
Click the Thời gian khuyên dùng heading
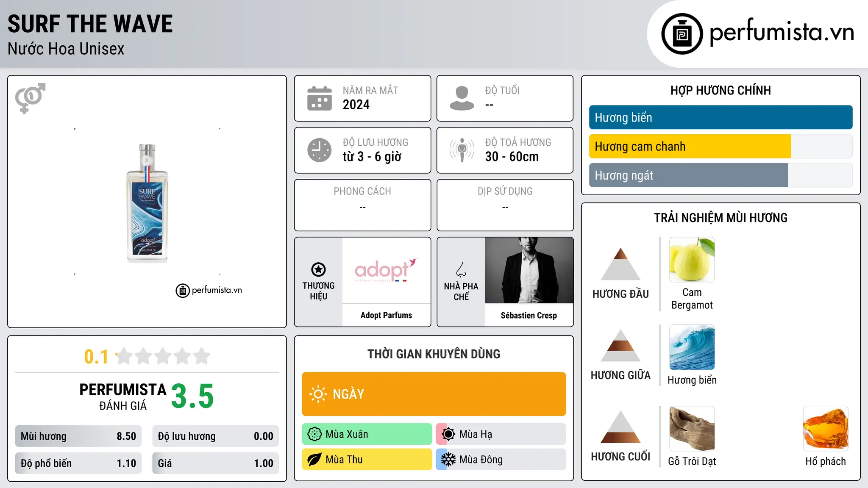pyautogui.click(x=434, y=354)
